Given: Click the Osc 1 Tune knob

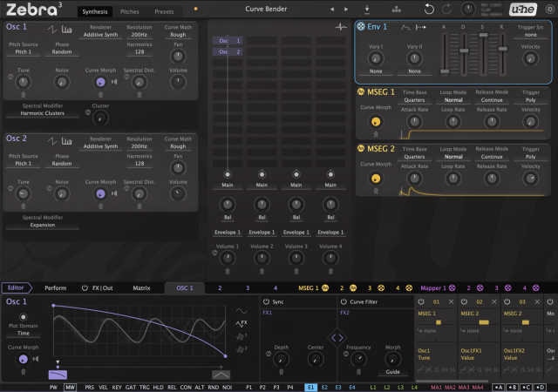Looking at the screenshot, I should pyautogui.click(x=24, y=82).
